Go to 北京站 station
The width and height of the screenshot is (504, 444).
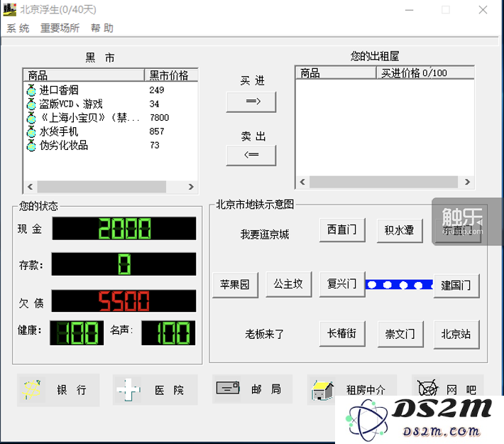coord(456,335)
